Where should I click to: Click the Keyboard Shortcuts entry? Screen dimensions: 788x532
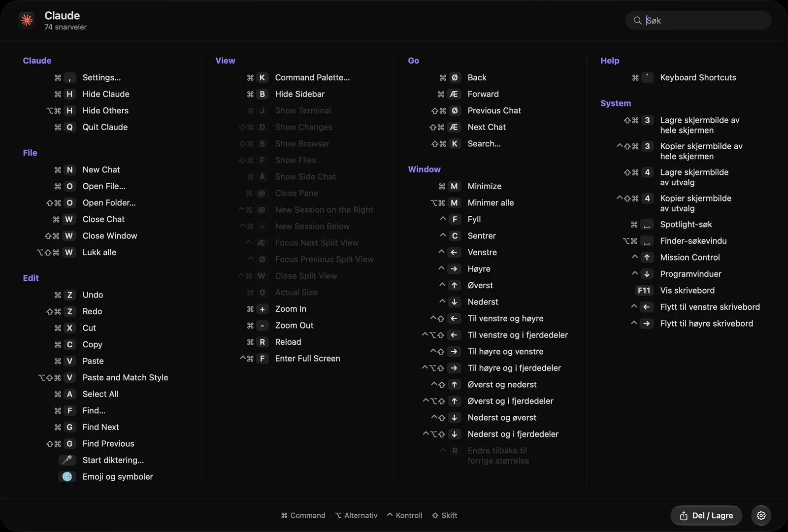pos(684,77)
